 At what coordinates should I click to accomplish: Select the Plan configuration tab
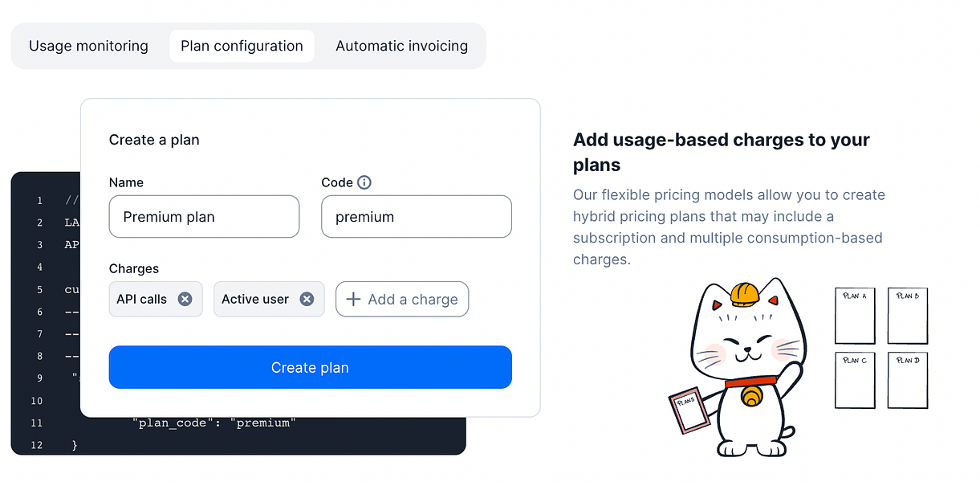coord(242,46)
